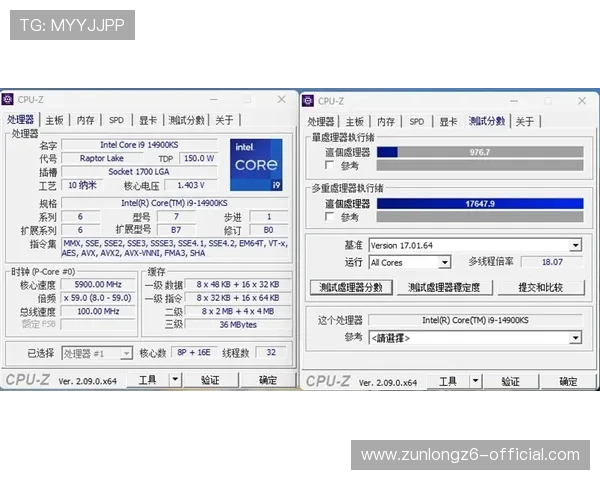The image size is (600, 480).
Task: Close the right CPU-Z window
Action: (x=582, y=101)
